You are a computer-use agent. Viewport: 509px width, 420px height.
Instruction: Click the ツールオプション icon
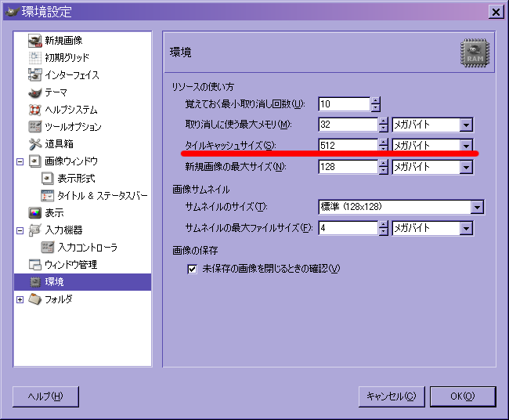tap(34, 127)
